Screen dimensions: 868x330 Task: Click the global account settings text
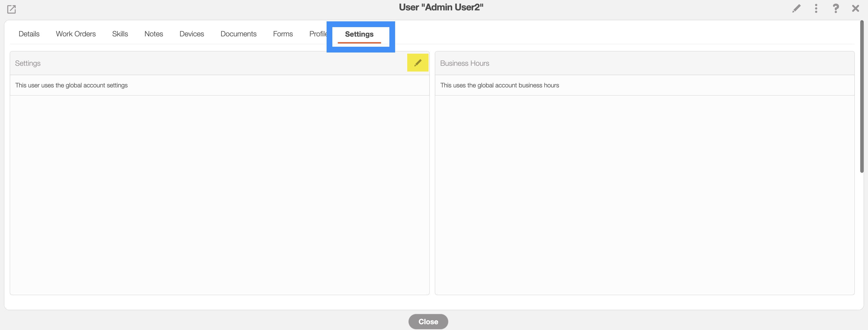point(71,85)
